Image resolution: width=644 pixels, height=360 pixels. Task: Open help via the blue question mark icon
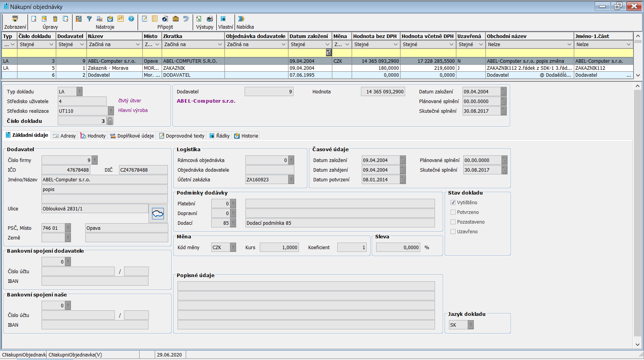pos(131,19)
